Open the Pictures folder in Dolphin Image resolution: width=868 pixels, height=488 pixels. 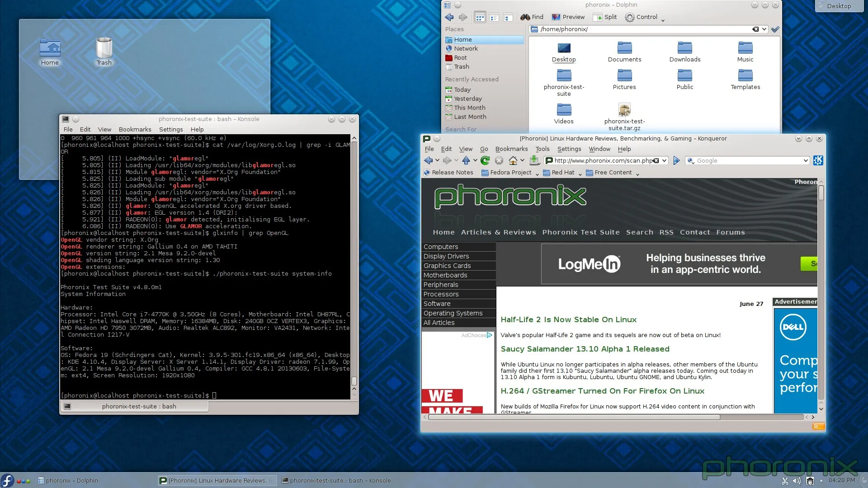pyautogui.click(x=624, y=80)
